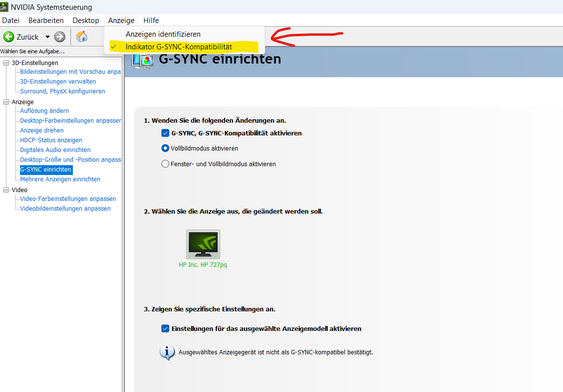Select Anzeige drehen in the tree
Image resolution: width=563 pixels, height=392 pixels.
[x=42, y=130]
